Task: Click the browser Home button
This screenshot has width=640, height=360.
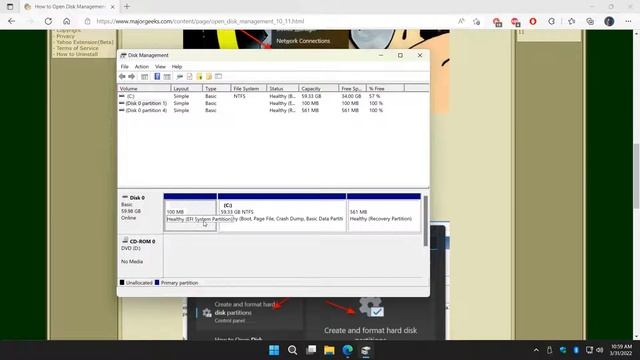Action: (x=67, y=21)
